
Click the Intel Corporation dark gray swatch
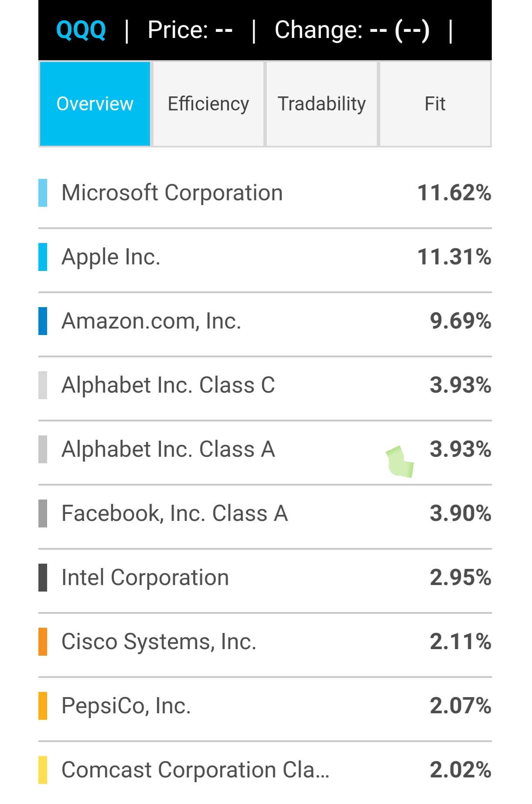click(43, 578)
